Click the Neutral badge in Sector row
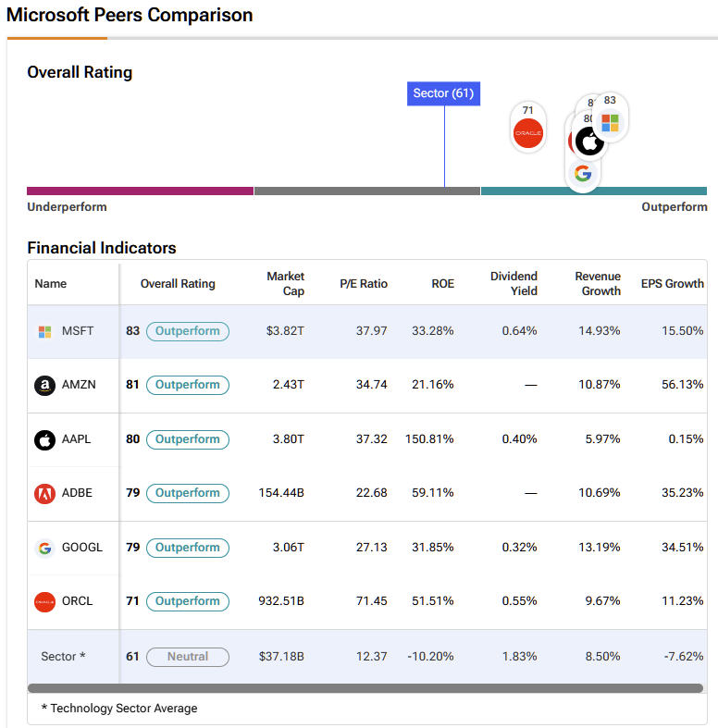 tap(188, 657)
